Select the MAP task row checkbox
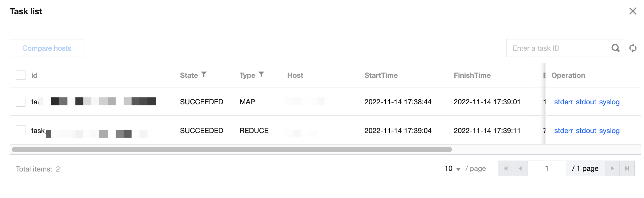 [21, 102]
